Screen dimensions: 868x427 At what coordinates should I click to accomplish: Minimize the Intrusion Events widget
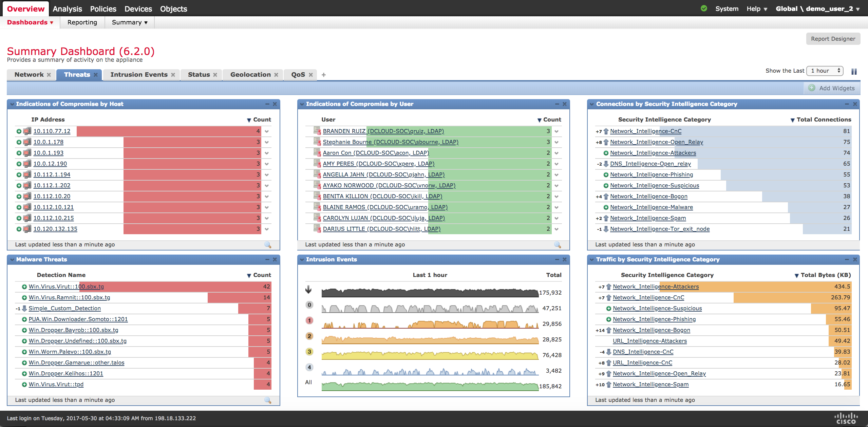click(557, 260)
